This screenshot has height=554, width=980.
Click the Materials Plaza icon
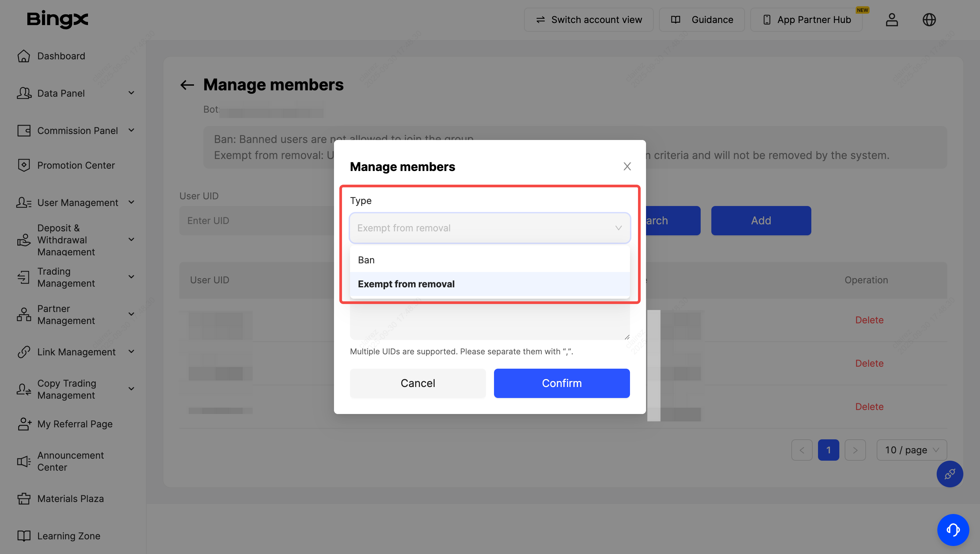(x=24, y=498)
